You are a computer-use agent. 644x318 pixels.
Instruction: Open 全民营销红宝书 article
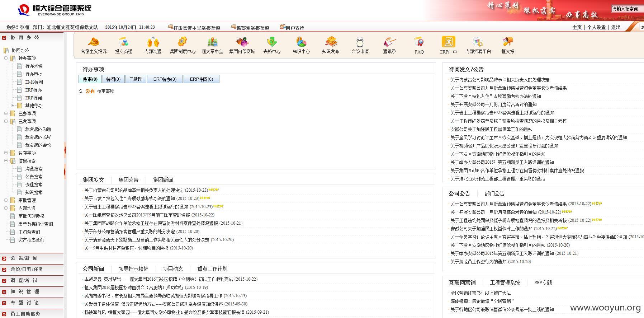coord(480,293)
